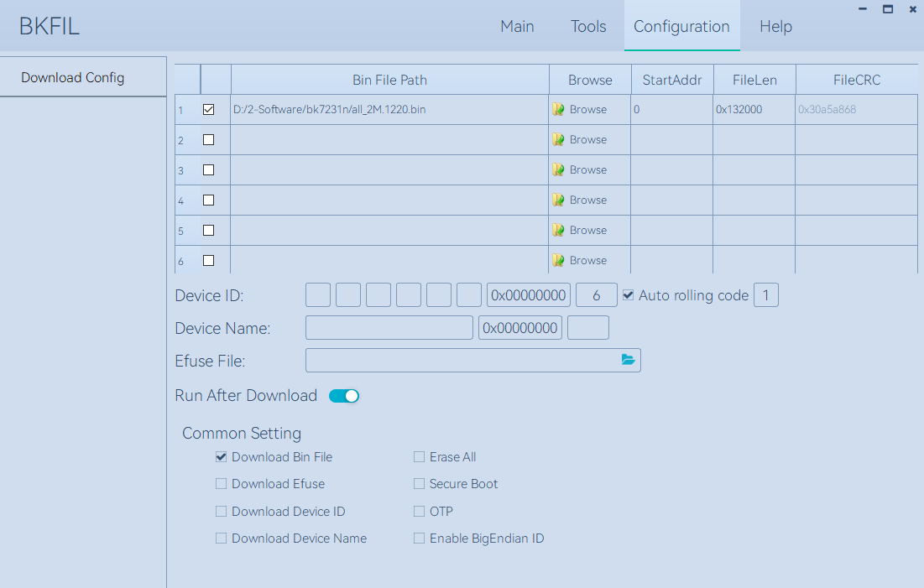Click Browse icon in row 5

[x=558, y=230]
